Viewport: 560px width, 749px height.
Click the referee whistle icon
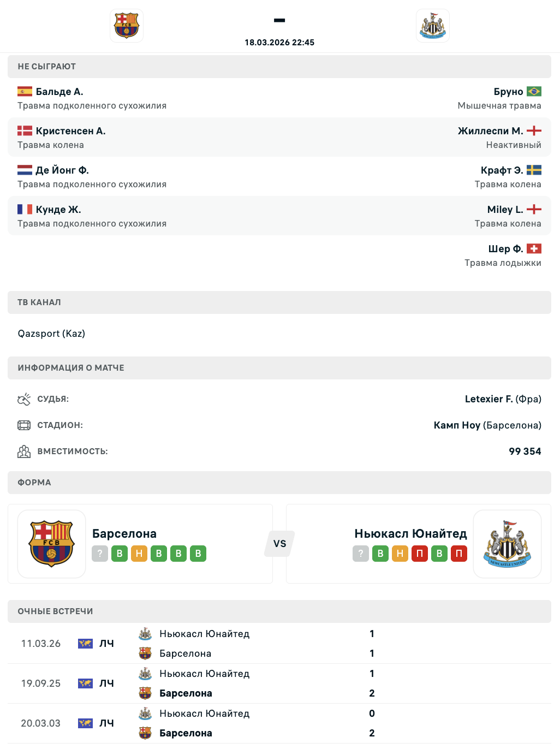[24, 399]
